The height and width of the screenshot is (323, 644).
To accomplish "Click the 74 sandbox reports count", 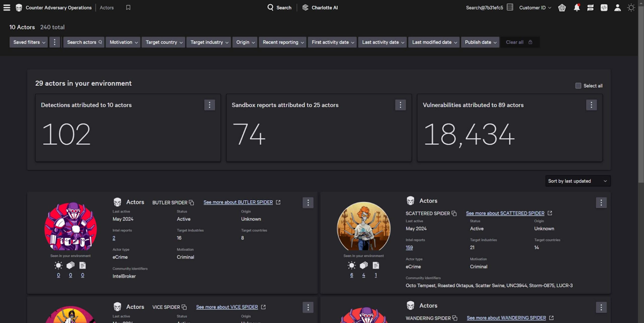I will coord(249,135).
